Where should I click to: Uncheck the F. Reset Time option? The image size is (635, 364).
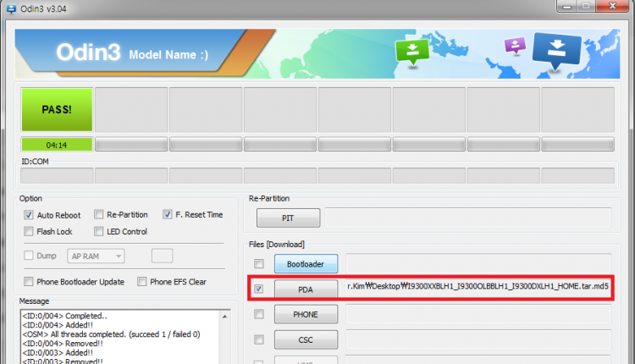point(167,215)
